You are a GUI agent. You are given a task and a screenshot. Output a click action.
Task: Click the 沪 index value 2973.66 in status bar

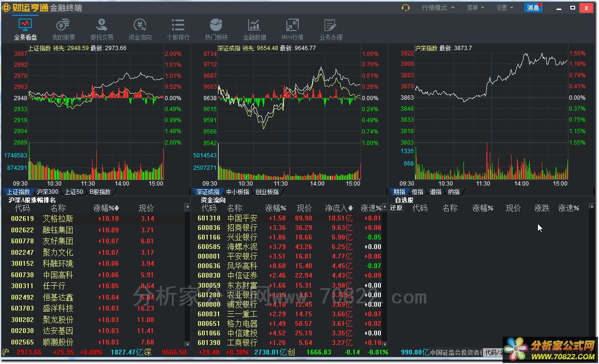point(29,353)
